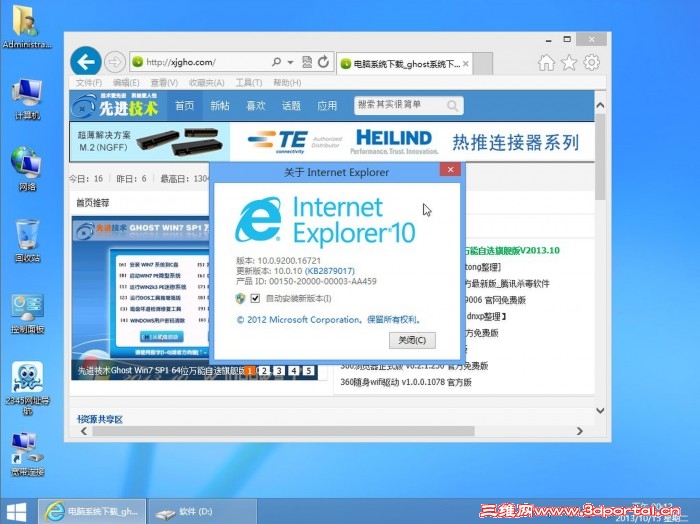700x524 pixels.
Task: Go back with the IE back arrow
Action: pos(85,62)
